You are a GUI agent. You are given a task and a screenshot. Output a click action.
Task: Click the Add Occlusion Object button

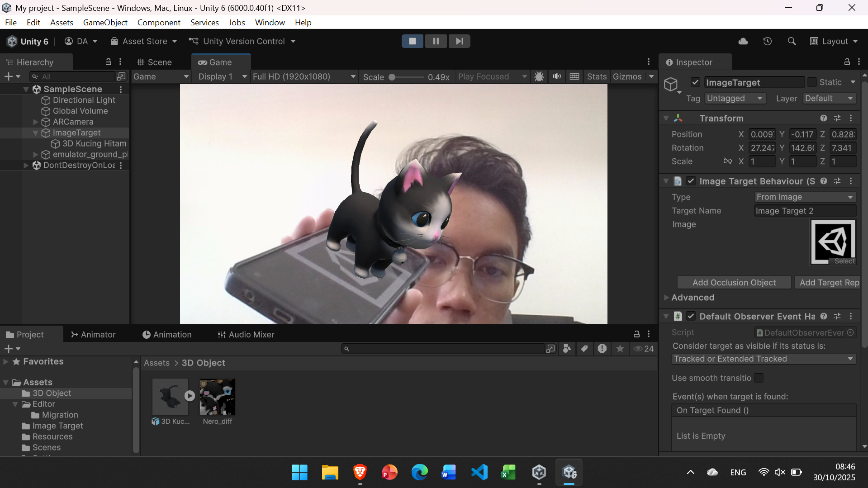(x=734, y=282)
